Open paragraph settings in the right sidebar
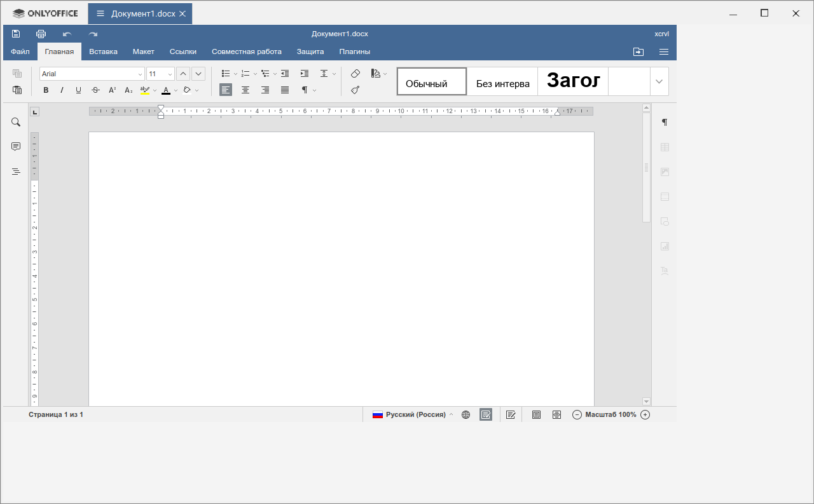This screenshot has width=814, height=504. [x=665, y=122]
